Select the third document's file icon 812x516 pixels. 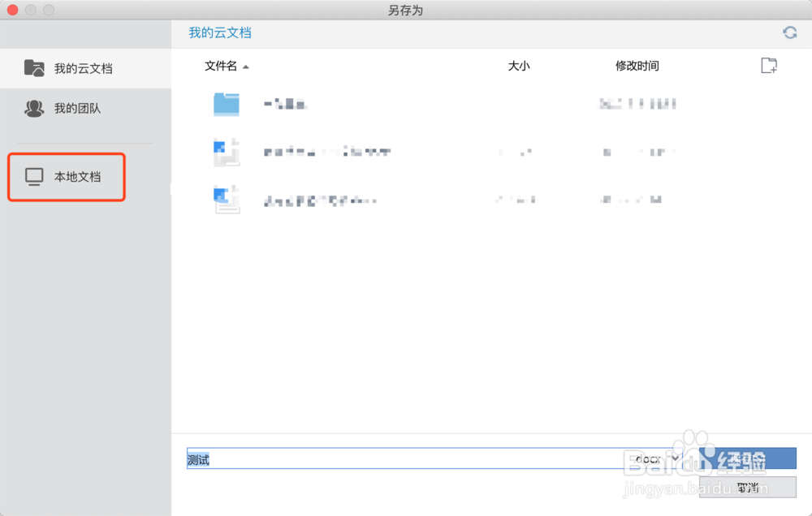coord(226,200)
